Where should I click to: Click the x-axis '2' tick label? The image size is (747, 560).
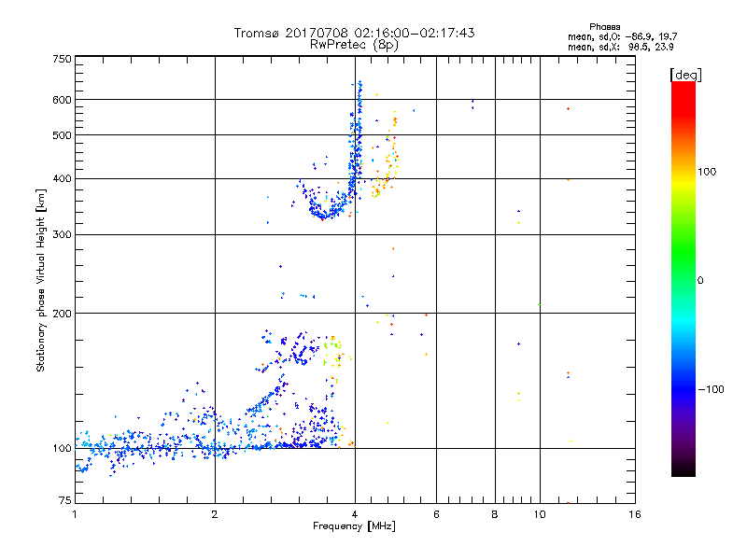point(215,514)
